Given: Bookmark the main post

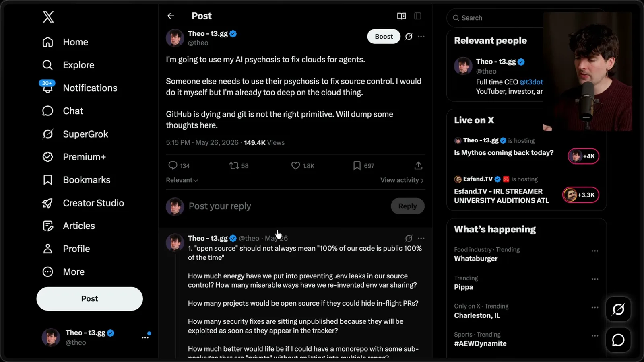Looking at the screenshot, I should coord(357,166).
